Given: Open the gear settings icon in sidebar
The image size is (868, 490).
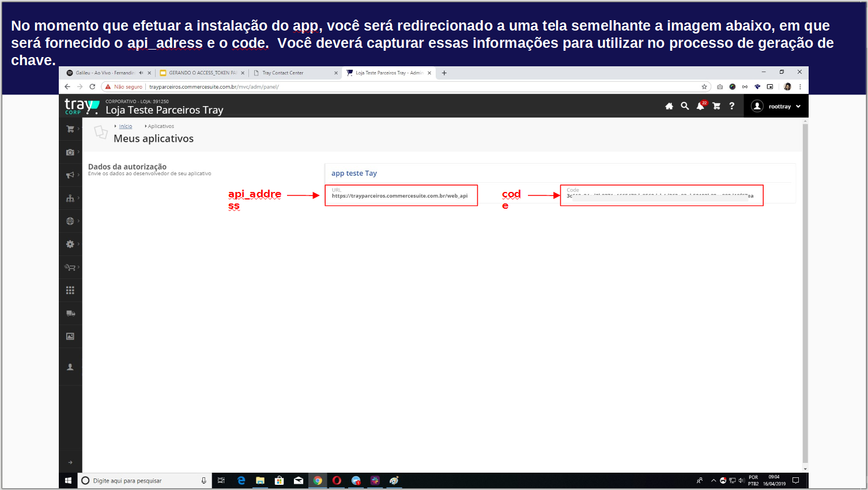Looking at the screenshot, I should pyautogui.click(x=70, y=244).
